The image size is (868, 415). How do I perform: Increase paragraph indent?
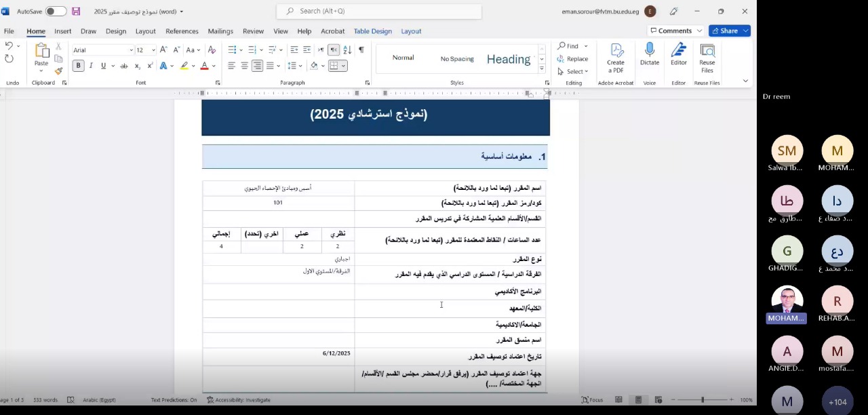pyautogui.click(x=307, y=50)
